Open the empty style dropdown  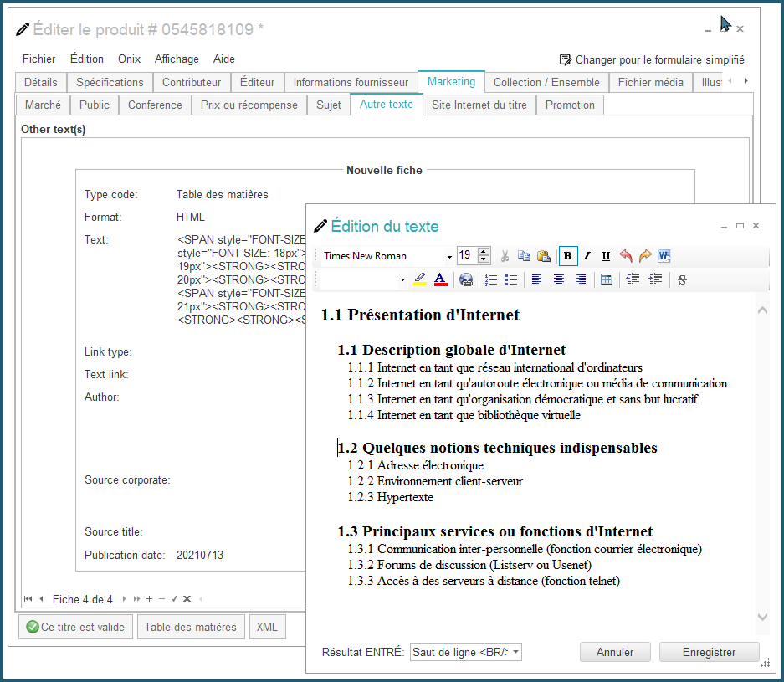(402, 279)
